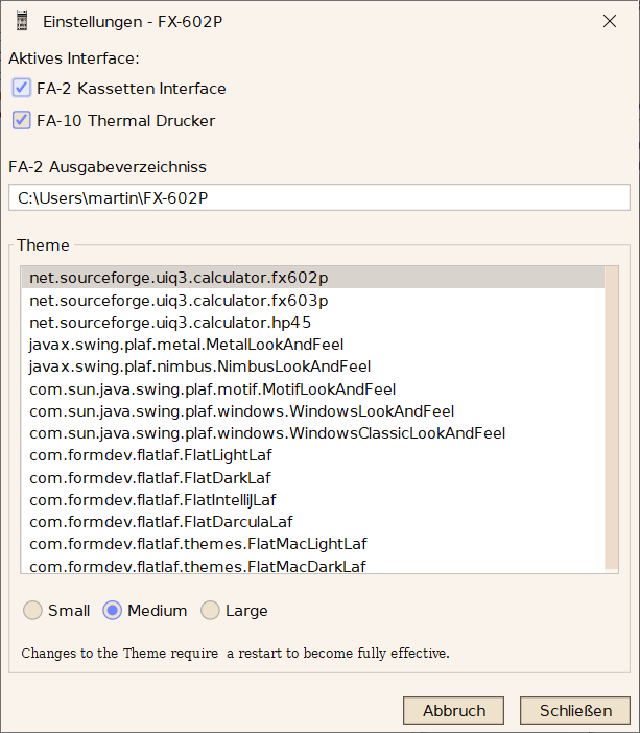Close the Einstellungen dialog window
The image size is (640, 733).
tap(609, 21)
